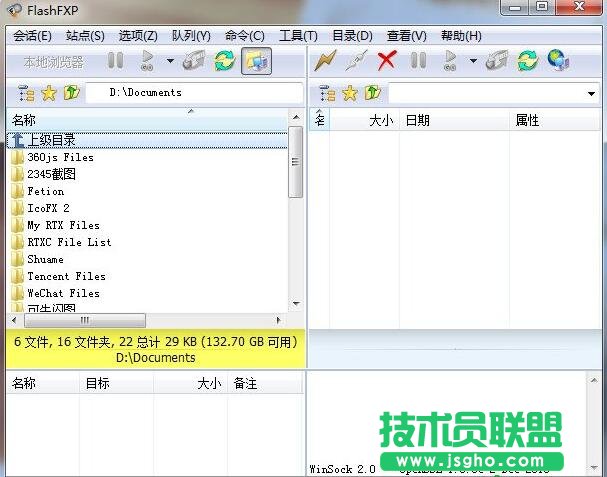The width and height of the screenshot is (607, 477).
Task: Click the queue 大小 column header
Action: click(190, 383)
